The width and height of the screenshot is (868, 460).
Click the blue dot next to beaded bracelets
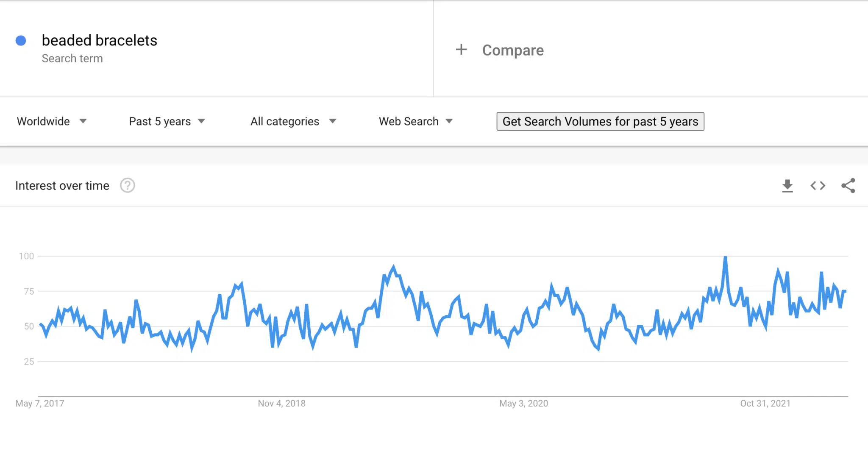[21, 41]
